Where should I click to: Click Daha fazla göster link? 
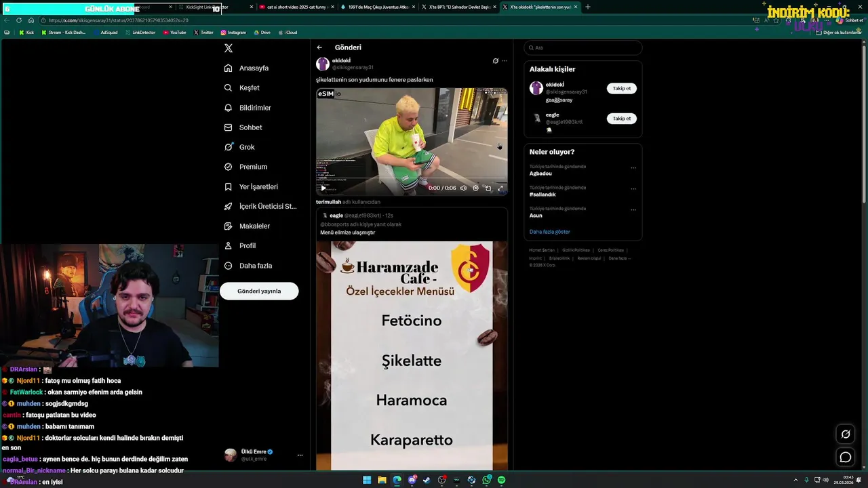[x=549, y=232]
